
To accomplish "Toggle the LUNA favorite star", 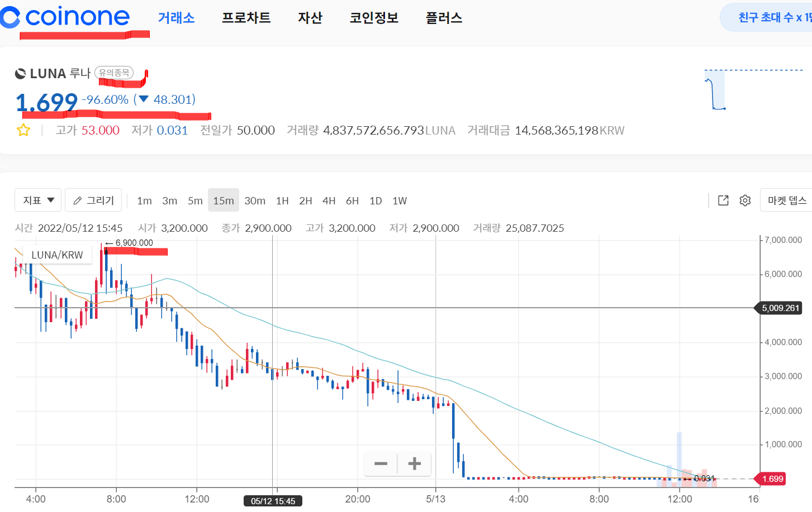I will (23, 130).
